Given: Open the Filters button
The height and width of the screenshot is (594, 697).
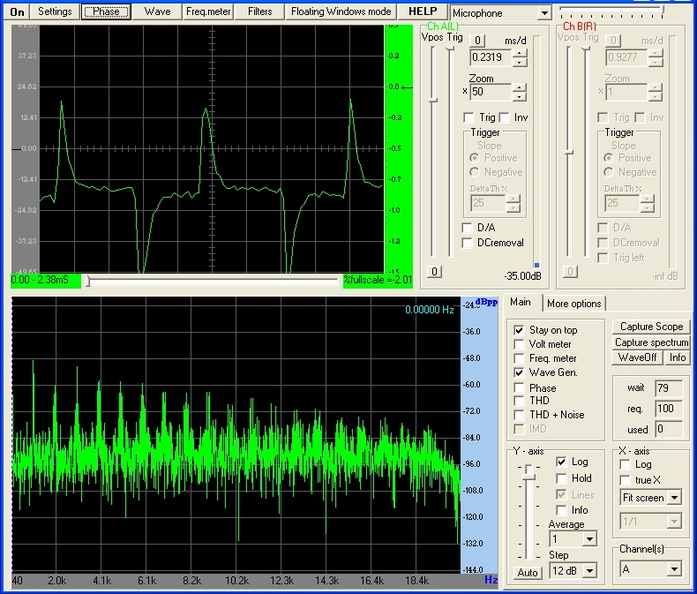Looking at the screenshot, I should 260,12.
